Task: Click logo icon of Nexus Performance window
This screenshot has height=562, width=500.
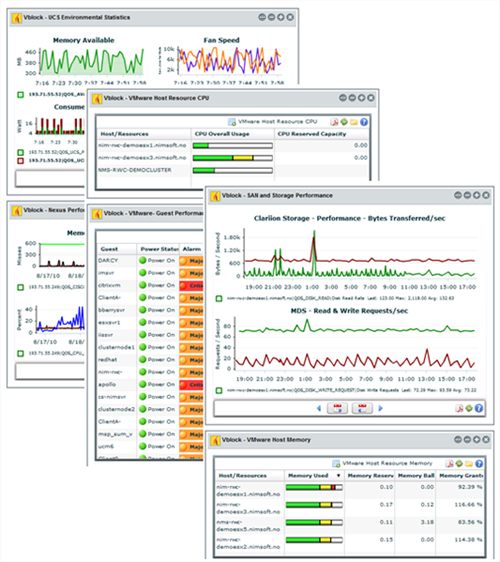Action: [x=16, y=210]
